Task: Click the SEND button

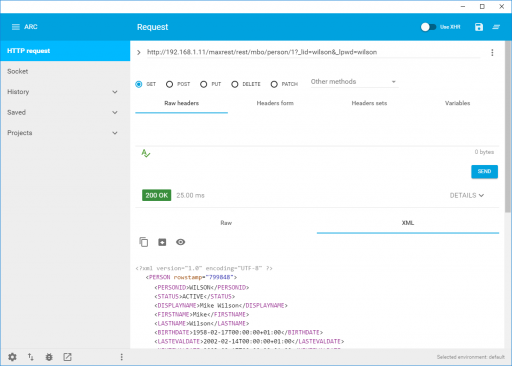Action: click(484, 171)
